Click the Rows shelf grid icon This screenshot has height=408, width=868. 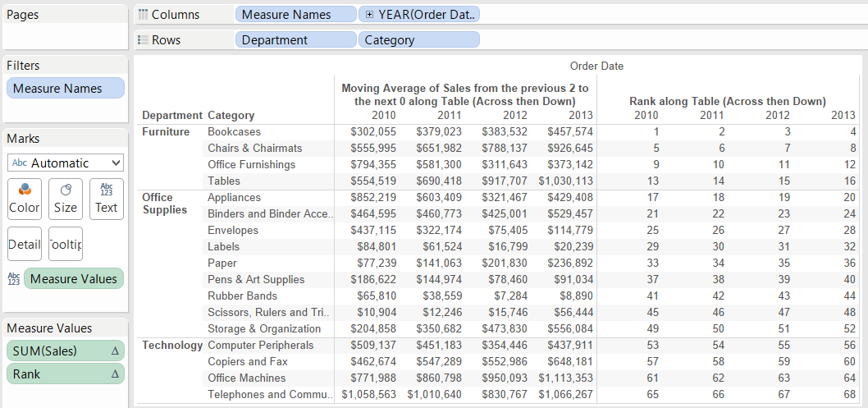[144, 39]
